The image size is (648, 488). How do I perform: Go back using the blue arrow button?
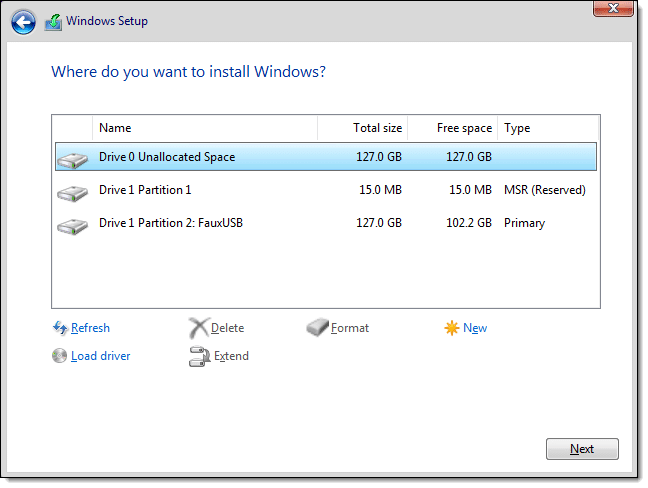[x=23, y=22]
